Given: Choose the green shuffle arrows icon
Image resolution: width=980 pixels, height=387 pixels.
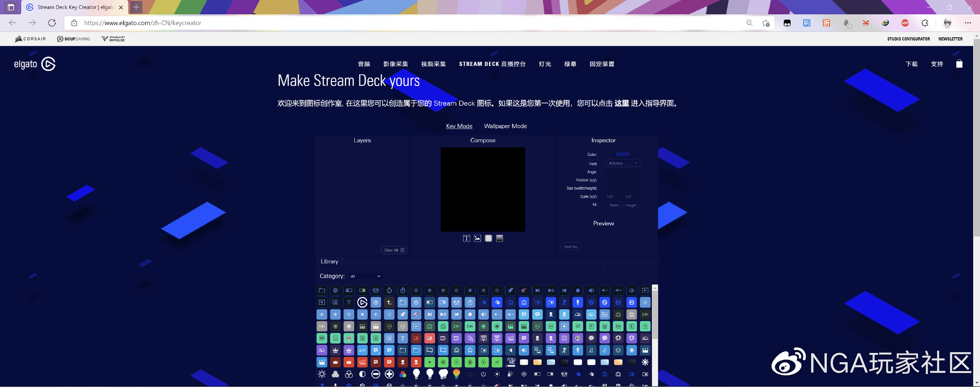Looking at the screenshot, I should point(497,362).
